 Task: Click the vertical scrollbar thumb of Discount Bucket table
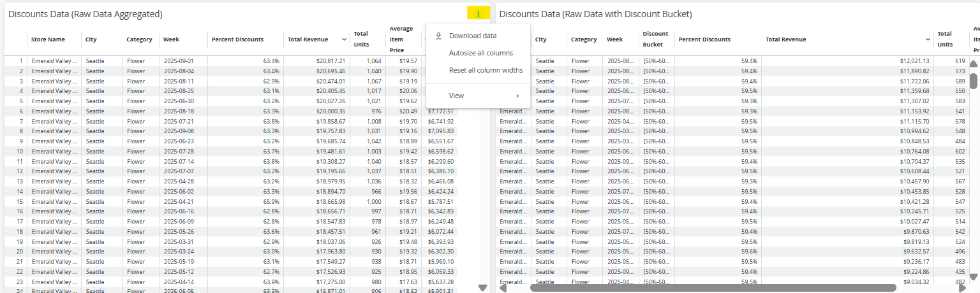973,81
